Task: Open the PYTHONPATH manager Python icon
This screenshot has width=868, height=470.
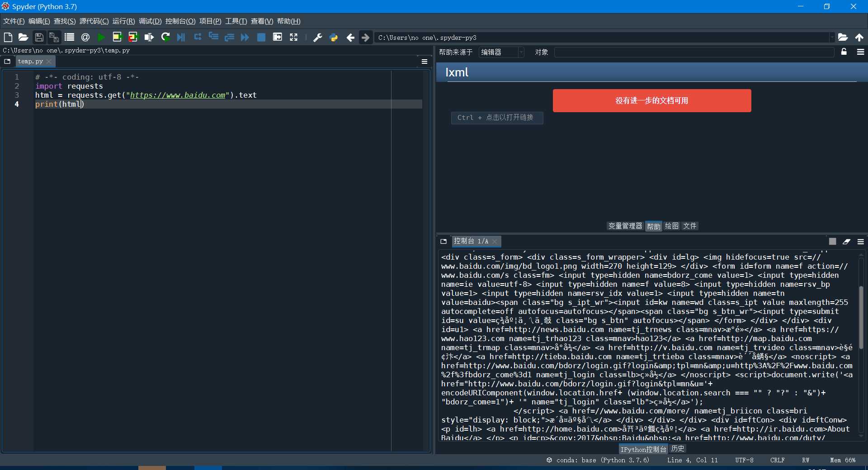Action: (x=334, y=37)
